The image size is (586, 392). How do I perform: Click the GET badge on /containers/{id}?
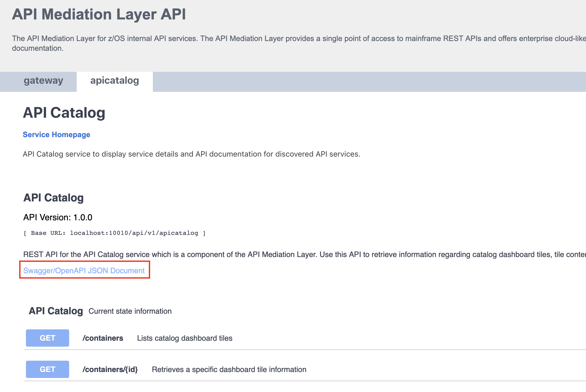click(x=47, y=369)
